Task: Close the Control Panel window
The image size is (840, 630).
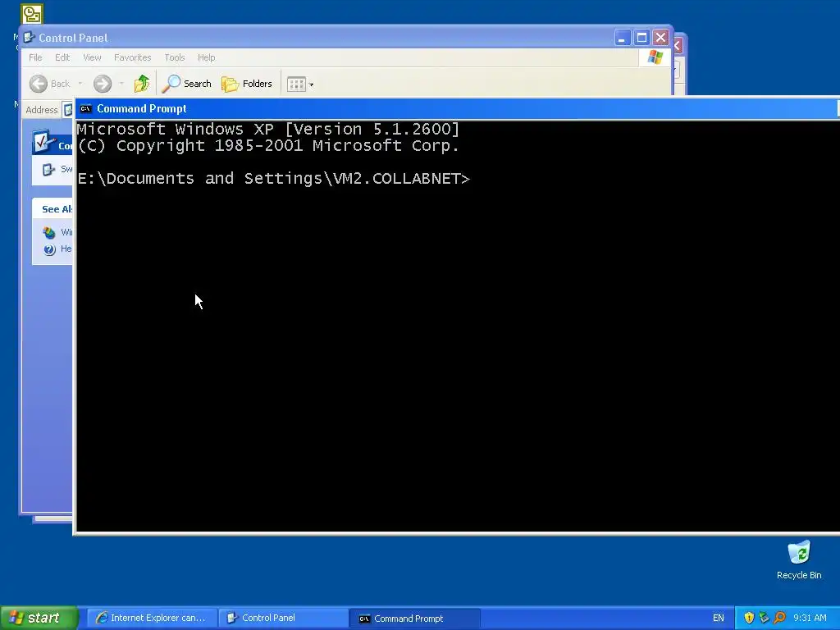Action: (660, 38)
